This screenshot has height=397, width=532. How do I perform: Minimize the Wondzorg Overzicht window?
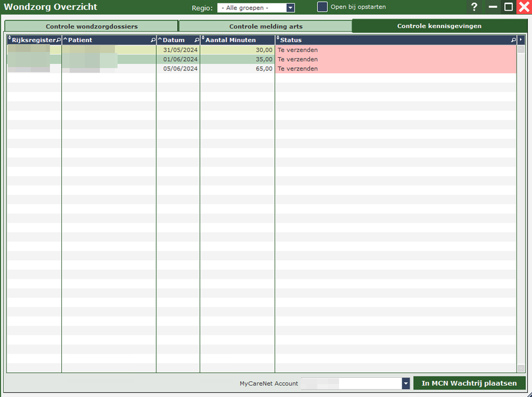pos(493,7)
